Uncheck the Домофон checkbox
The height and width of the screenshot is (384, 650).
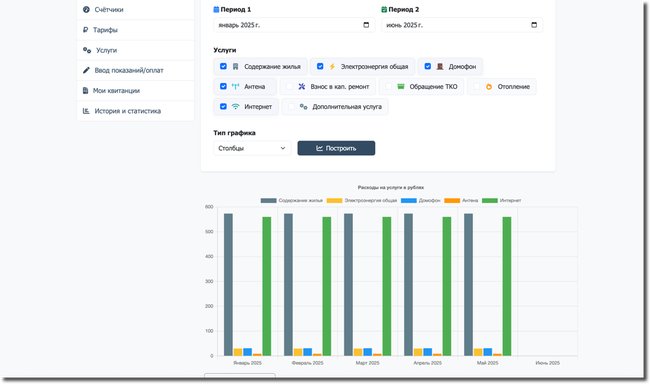click(x=428, y=66)
